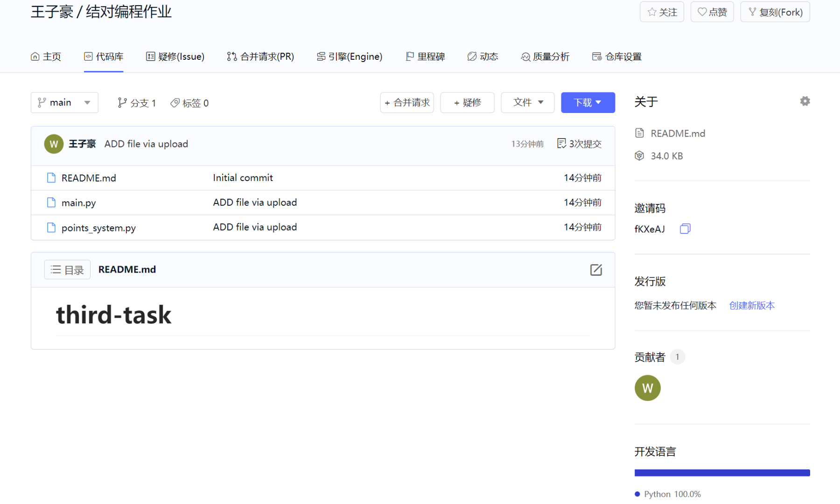Click the 王子豪 avatar in commit row
Viewport: 840px width, 504px height.
pos(54,144)
